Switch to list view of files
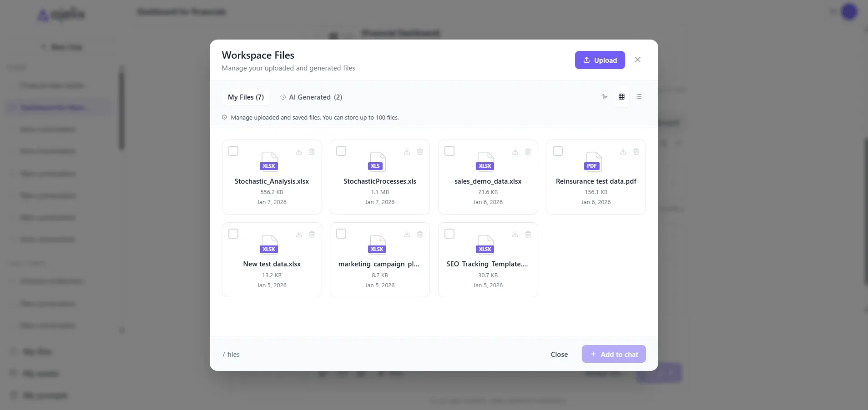 pyautogui.click(x=639, y=96)
